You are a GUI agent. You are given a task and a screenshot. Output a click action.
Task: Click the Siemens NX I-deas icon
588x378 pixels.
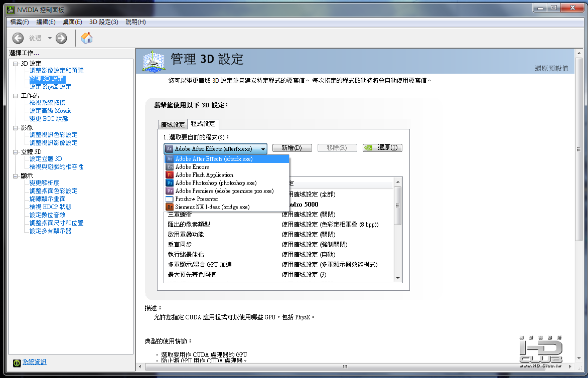point(170,207)
